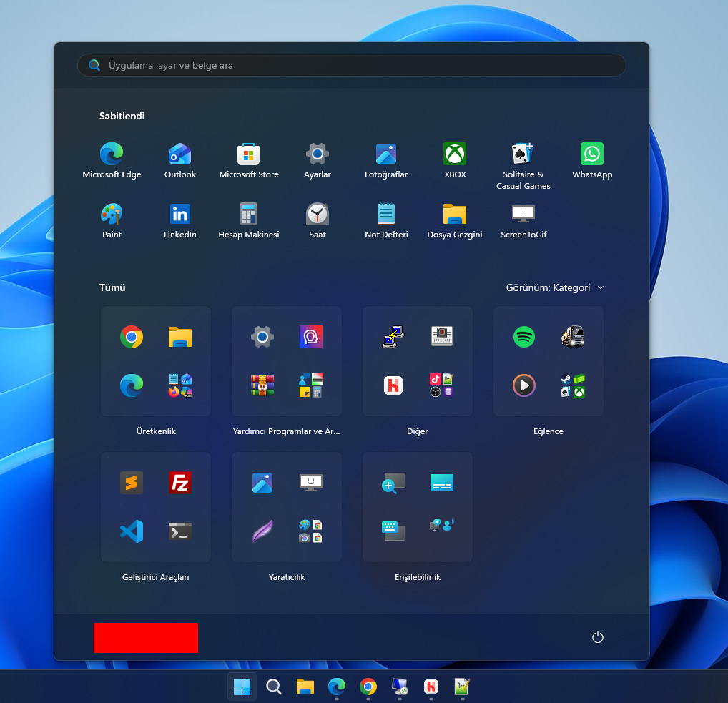Open taskbar Search magnifier
728x703 pixels.
(x=273, y=687)
